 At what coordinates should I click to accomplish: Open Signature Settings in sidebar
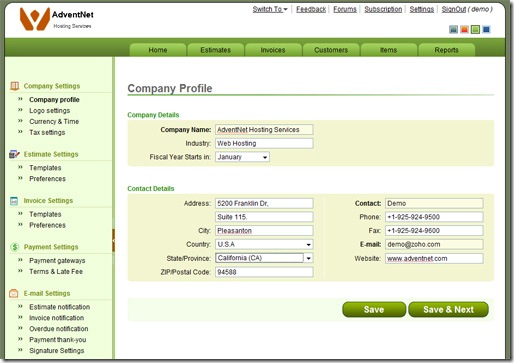(x=57, y=351)
